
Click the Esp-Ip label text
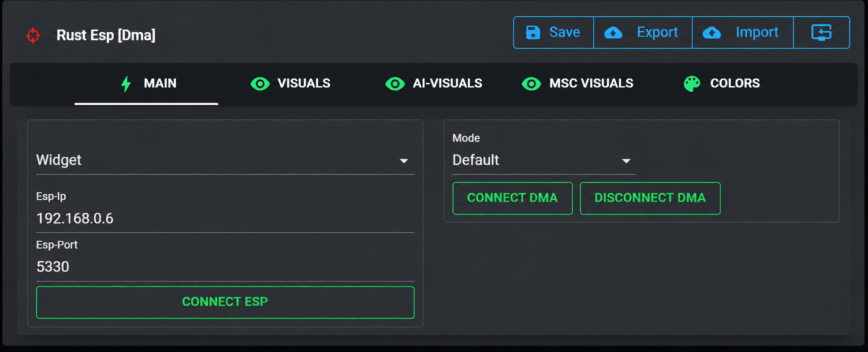tap(51, 196)
